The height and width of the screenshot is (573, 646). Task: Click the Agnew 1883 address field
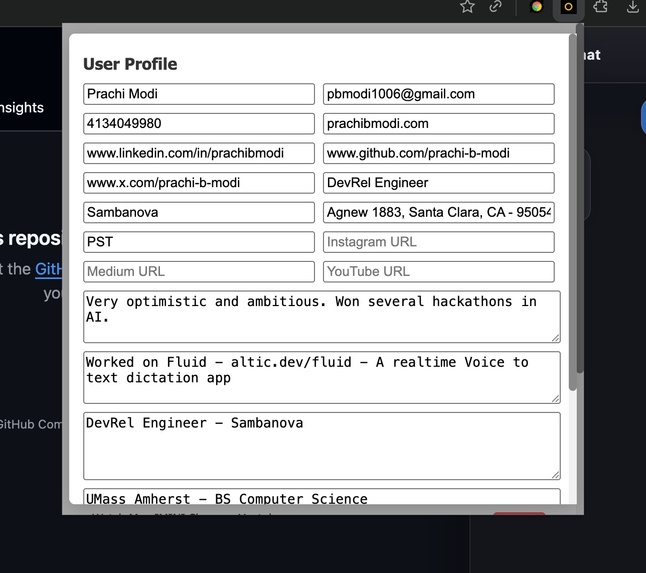click(x=439, y=213)
